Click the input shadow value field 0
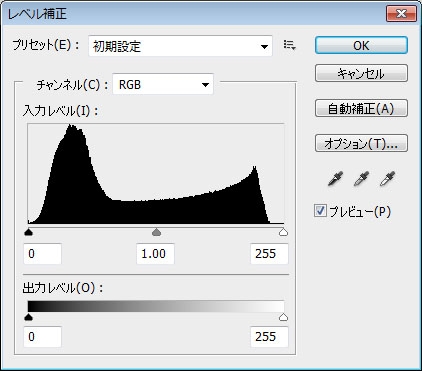422x371 pixels. (x=42, y=254)
